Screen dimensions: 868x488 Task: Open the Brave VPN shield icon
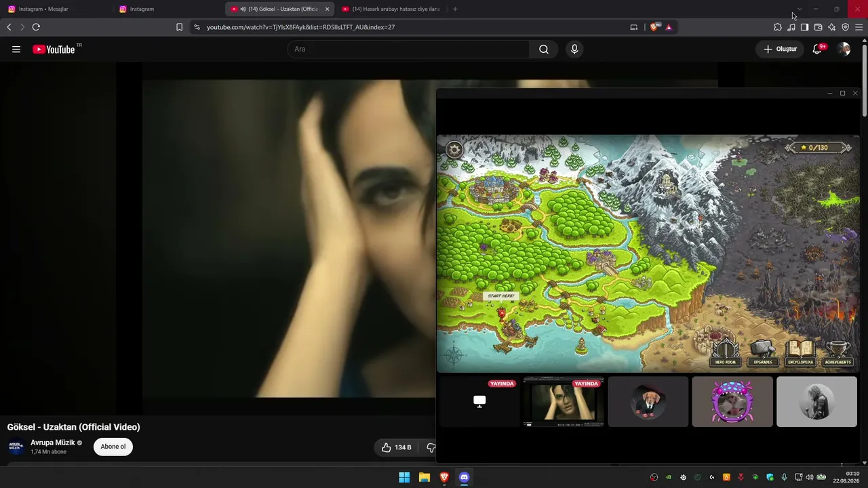845,27
